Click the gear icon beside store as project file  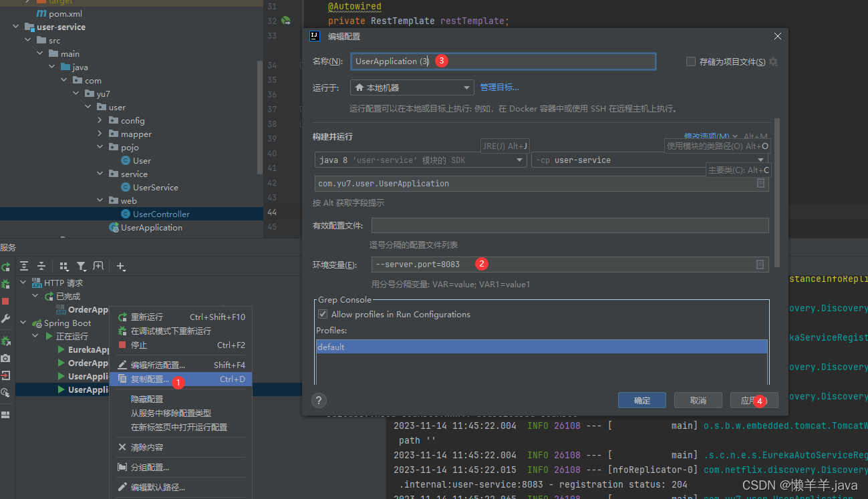(x=773, y=61)
